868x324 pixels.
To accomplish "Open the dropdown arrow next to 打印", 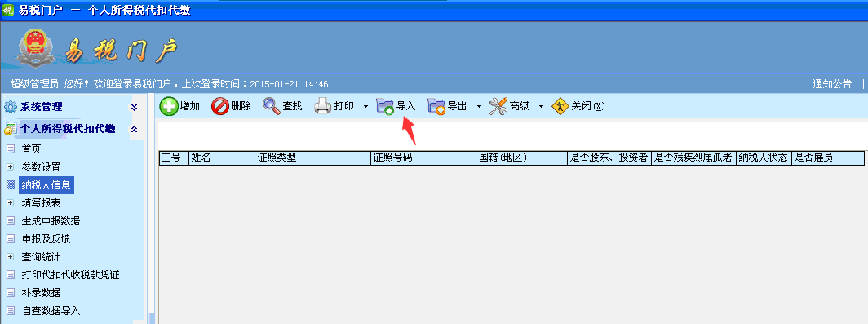I will click(x=365, y=106).
